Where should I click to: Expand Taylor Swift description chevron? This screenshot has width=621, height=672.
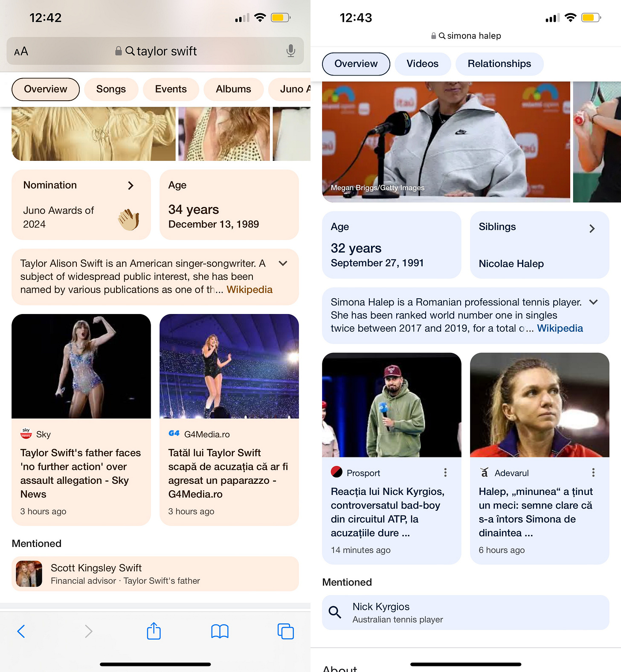(x=283, y=263)
